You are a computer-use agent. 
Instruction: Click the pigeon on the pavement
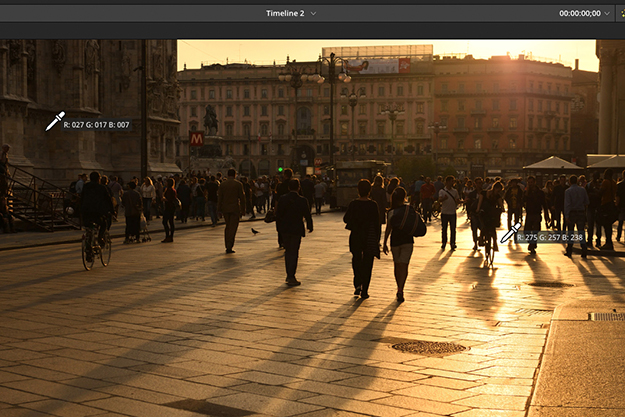pos(255,231)
